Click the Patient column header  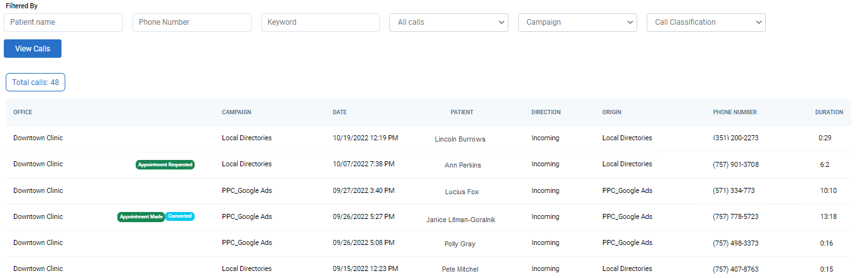point(462,112)
